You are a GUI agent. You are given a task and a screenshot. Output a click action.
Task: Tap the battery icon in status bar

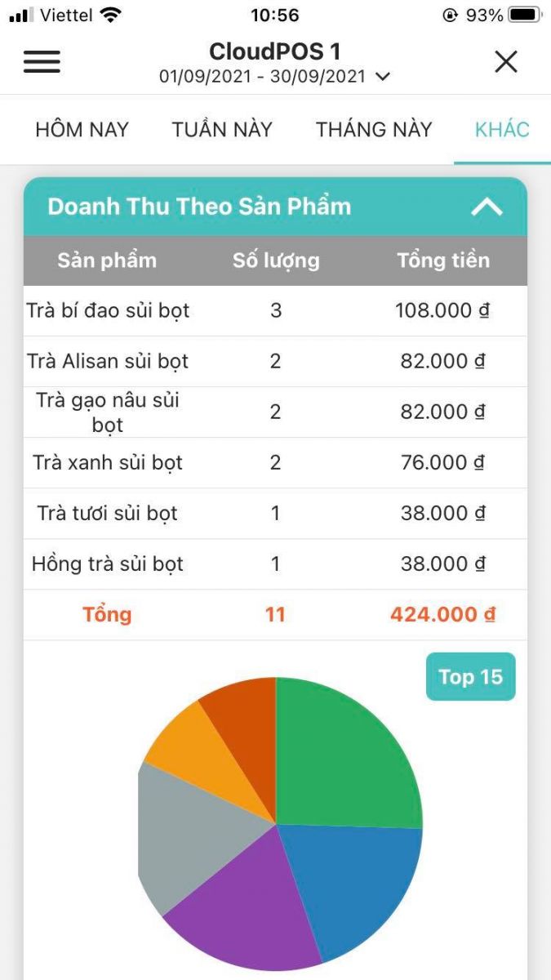(523, 16)
